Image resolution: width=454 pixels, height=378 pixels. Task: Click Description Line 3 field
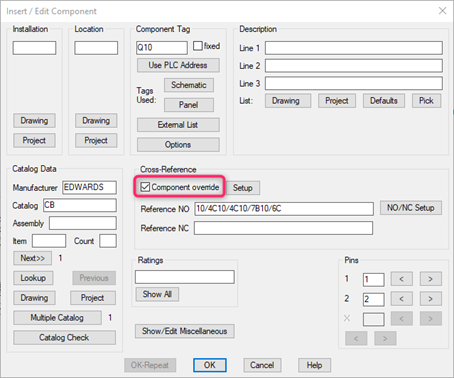[x=354, y=83]
